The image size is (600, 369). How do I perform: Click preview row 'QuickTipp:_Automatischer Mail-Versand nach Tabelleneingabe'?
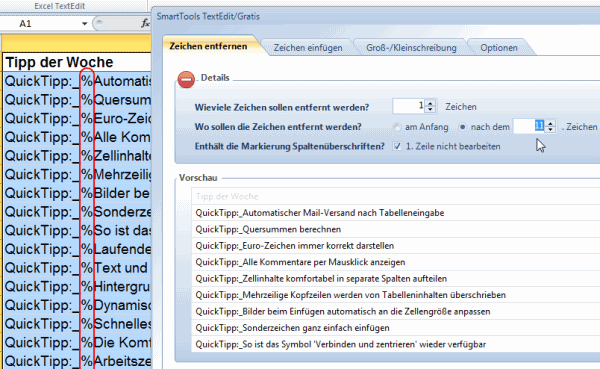(396, 213)
